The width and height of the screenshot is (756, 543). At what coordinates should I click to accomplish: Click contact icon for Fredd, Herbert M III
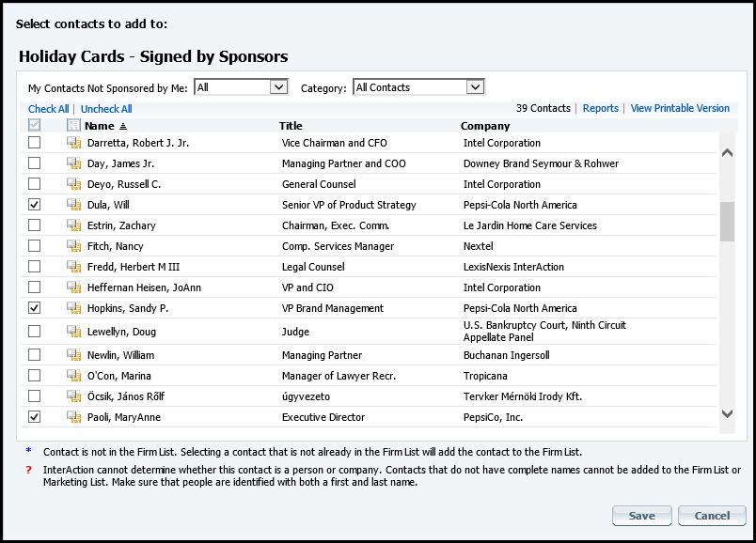[73, 267]
